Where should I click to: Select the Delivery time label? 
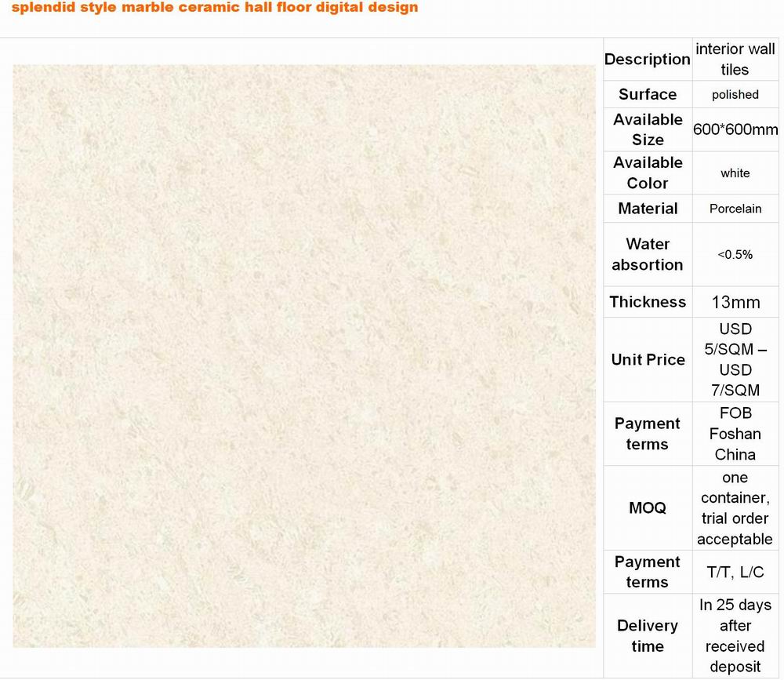pos(648,636)
